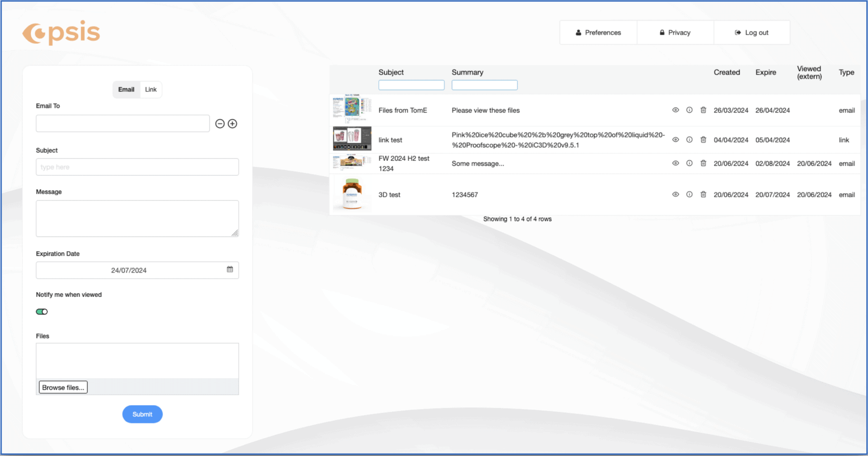868x456 pixels.
Task: Open info icon for 'FW 2024 H2 test' row
Action: pos(689,164)
